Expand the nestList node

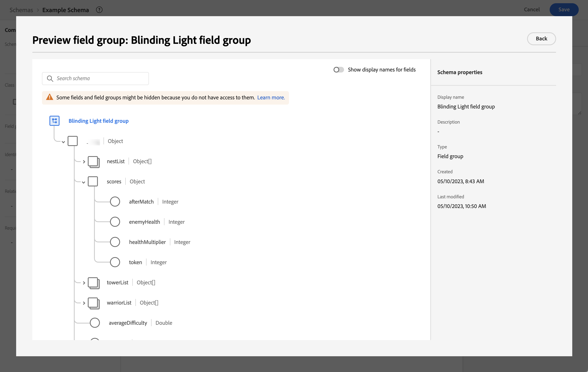point(84,162)
